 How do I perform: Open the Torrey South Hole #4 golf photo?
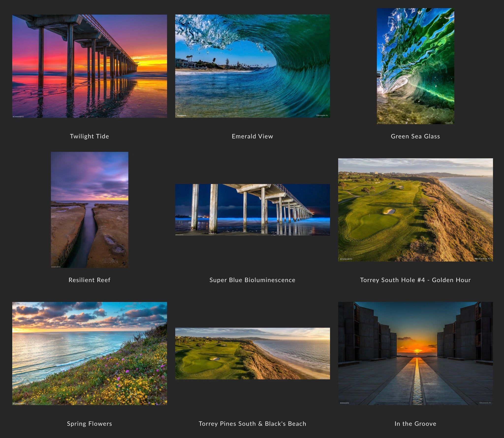click(x=415, y=210)
